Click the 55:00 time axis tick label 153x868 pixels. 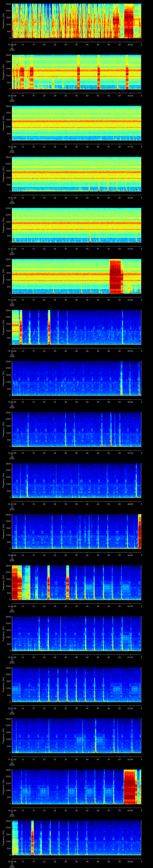click(x=130, y=862)
